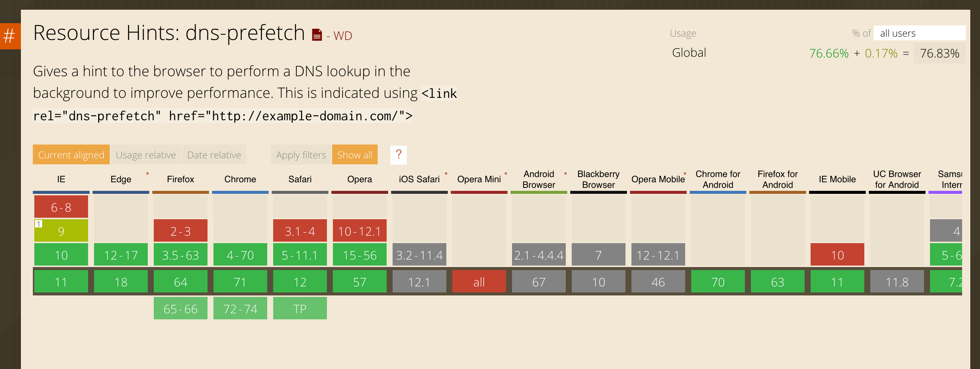Select IE version 10 cell
980x369 pixels.
coord(61,254)
